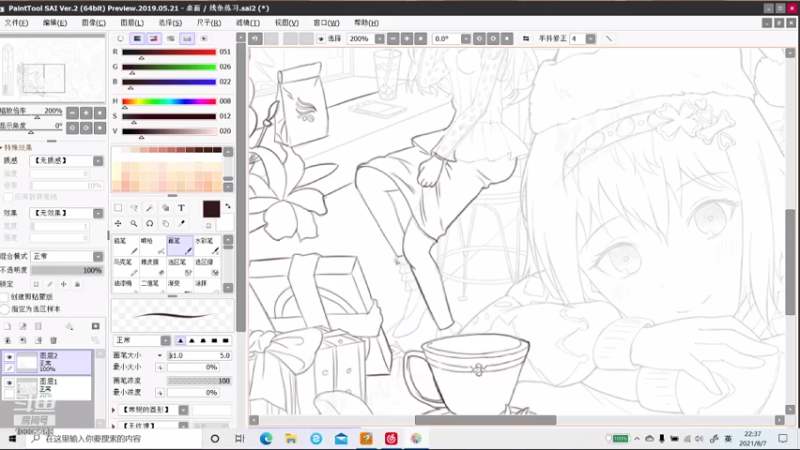Zoom out with toolbar minus button
Screen dimensions: 800x450
click(393, 39)
